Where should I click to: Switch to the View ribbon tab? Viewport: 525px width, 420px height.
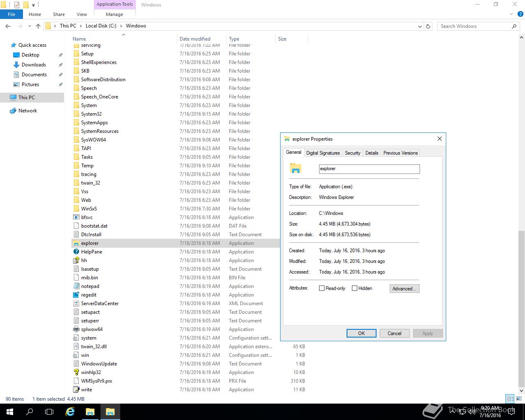point(82,14)
